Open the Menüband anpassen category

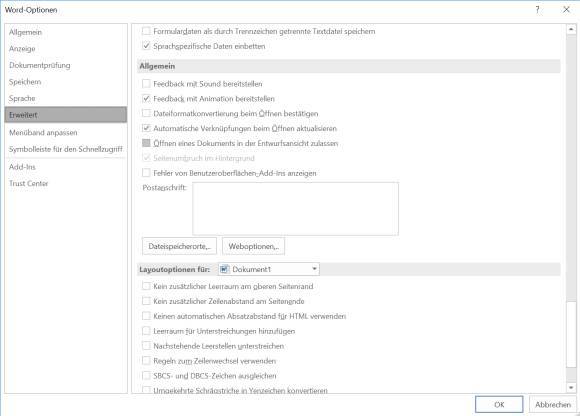pyautogui.click(x=43, y=132)
